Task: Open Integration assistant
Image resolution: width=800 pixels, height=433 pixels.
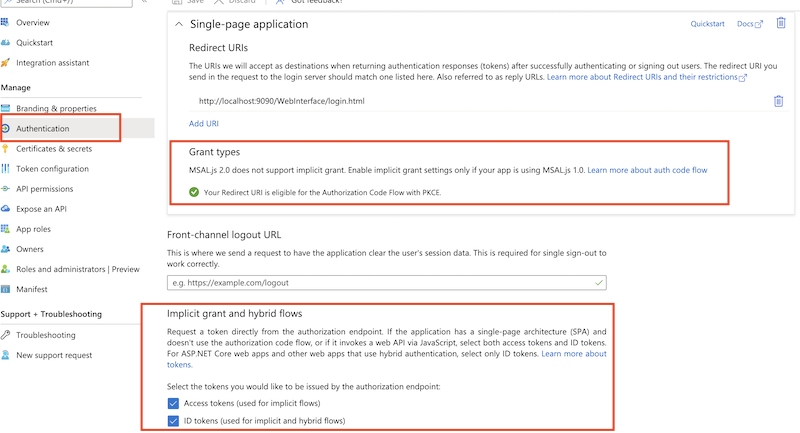Action: pos(52,63)
